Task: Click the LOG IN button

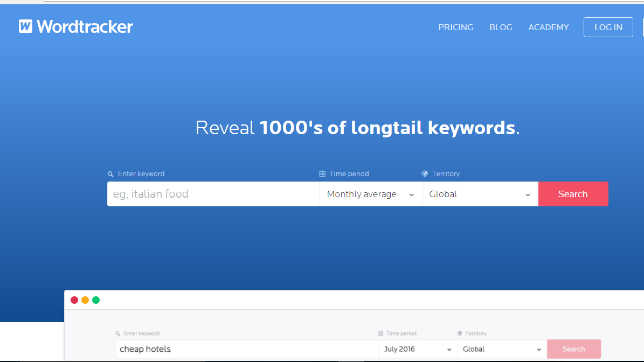Action: (608, 27)
